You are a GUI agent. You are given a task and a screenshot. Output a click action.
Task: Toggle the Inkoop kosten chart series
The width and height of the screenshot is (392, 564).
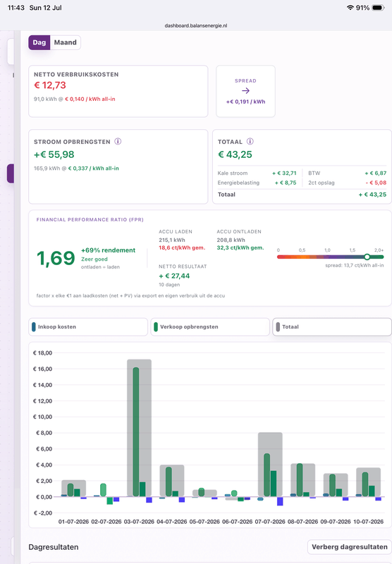[x=88, y=327]
